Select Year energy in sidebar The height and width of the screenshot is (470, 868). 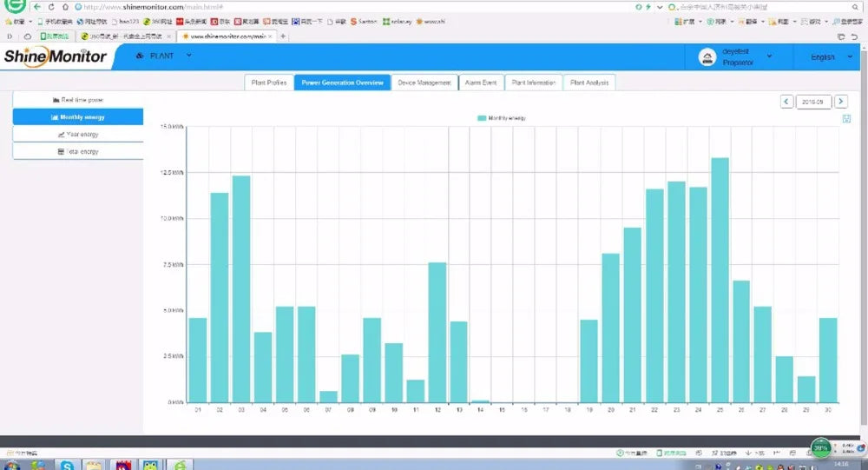pyautogui.click(x=78, y=134)
